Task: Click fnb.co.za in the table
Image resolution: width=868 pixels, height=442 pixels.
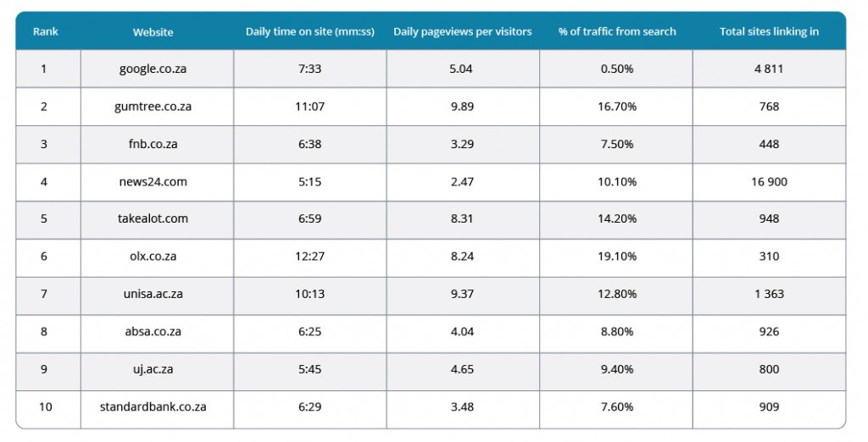Action: (153, 144)
